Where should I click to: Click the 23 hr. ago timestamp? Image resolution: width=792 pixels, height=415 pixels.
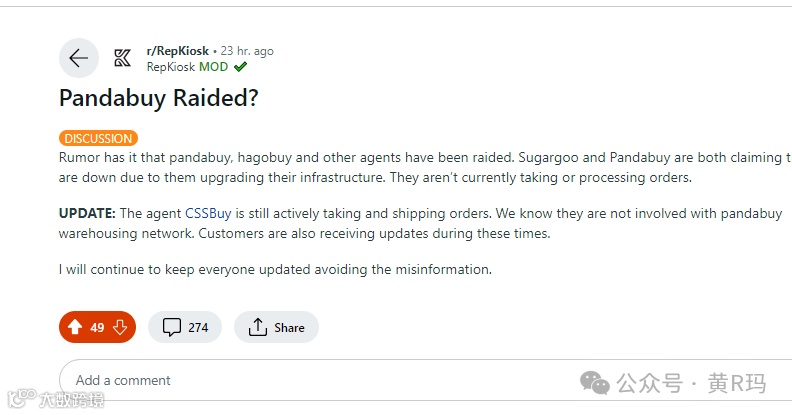click(247, 51)
